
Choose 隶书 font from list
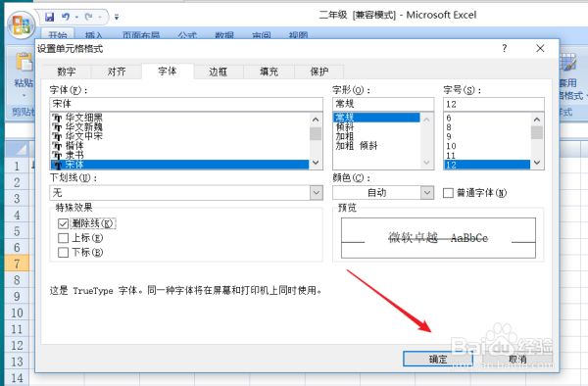[179, 155]
